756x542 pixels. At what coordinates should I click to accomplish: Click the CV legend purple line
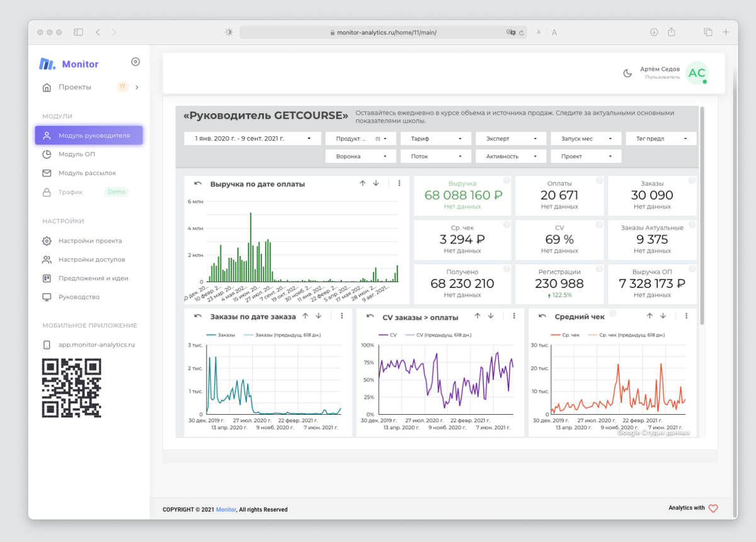point(383,335)
